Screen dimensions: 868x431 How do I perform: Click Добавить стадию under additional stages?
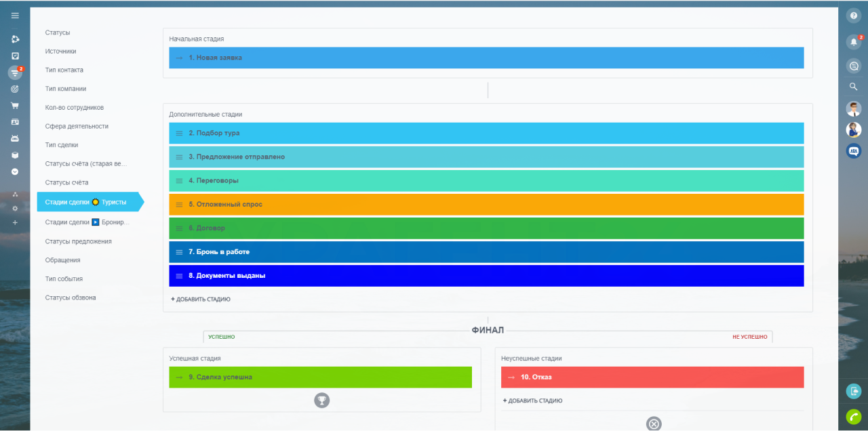click(x=201, y=299)
